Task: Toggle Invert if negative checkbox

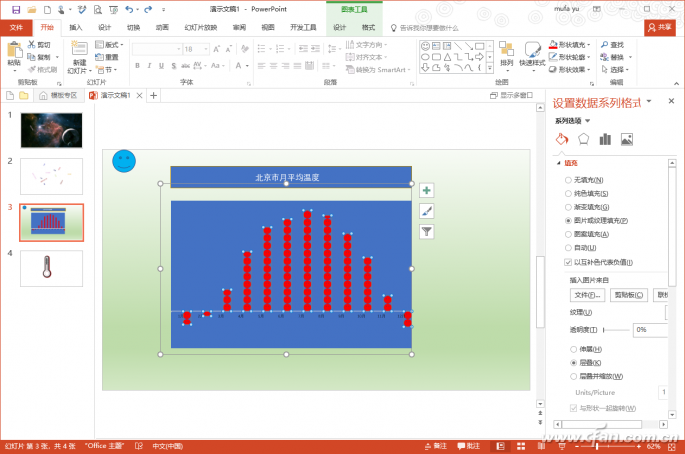Action: point(568,262)
